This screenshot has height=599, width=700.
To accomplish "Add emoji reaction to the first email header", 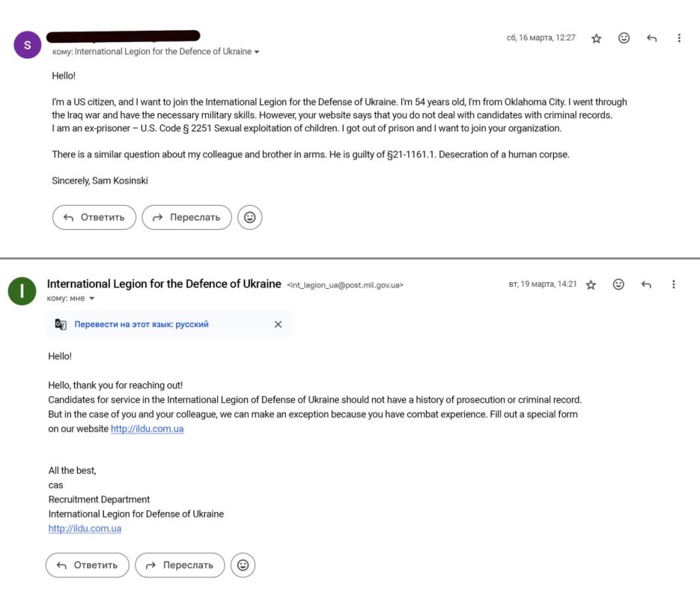I will tap(624, 38).
